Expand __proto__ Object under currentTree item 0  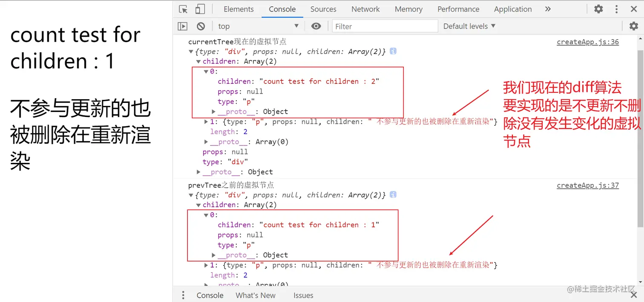(x=214, y=111)
